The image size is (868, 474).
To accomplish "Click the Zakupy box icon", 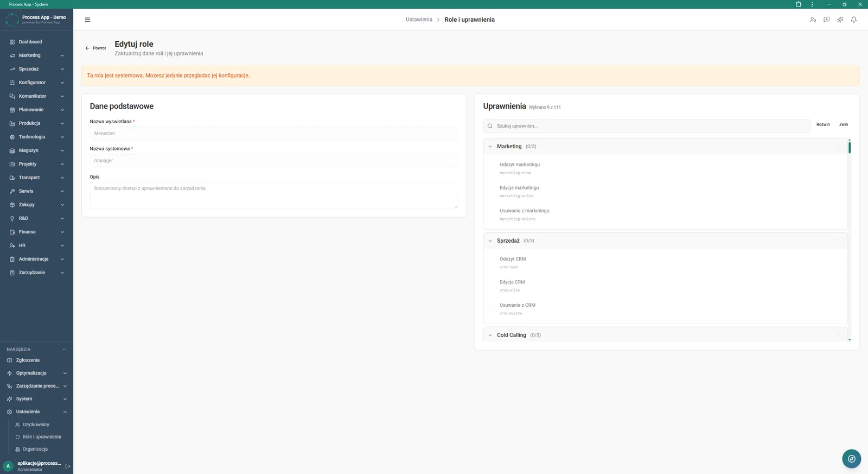I will pyautogui.click(x=12, y=205).
